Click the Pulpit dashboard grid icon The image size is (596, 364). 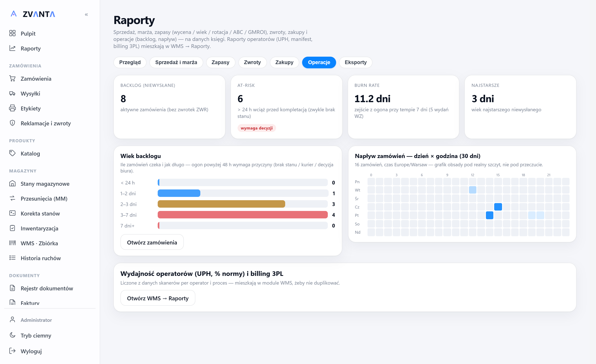point(12,33)
